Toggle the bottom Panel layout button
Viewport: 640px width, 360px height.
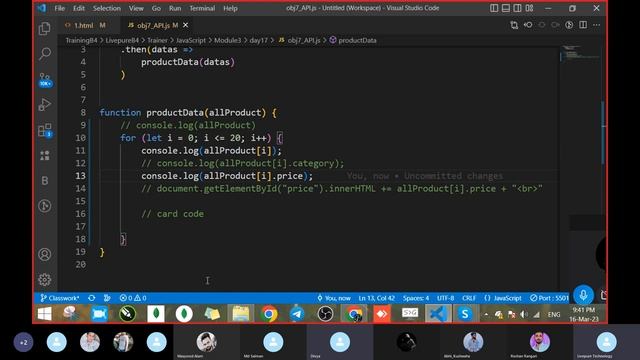point(506,8)
